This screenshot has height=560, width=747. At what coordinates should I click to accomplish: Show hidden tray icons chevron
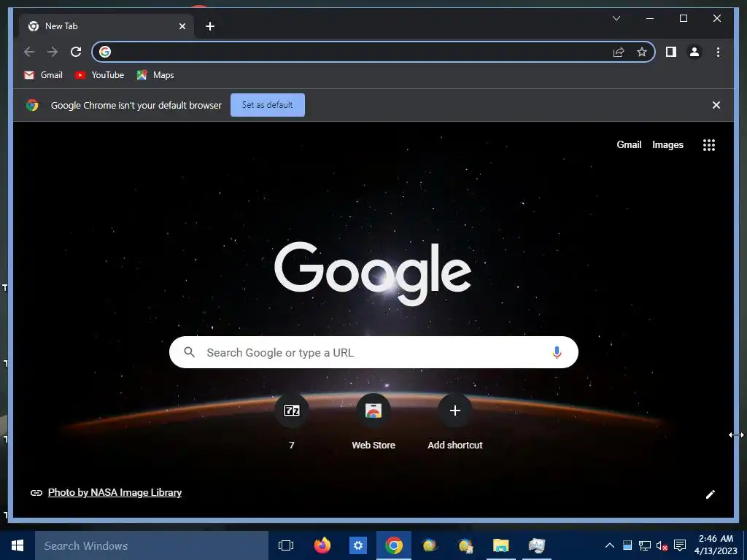(x=609, y=545)
